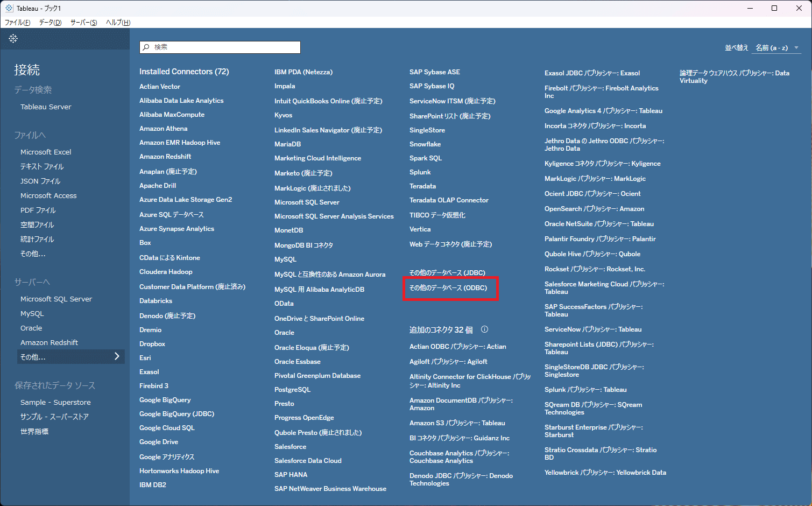Choose the Google BigQuery (JDBC) connector
Screen dimensions: 812x506
point(177,414)
